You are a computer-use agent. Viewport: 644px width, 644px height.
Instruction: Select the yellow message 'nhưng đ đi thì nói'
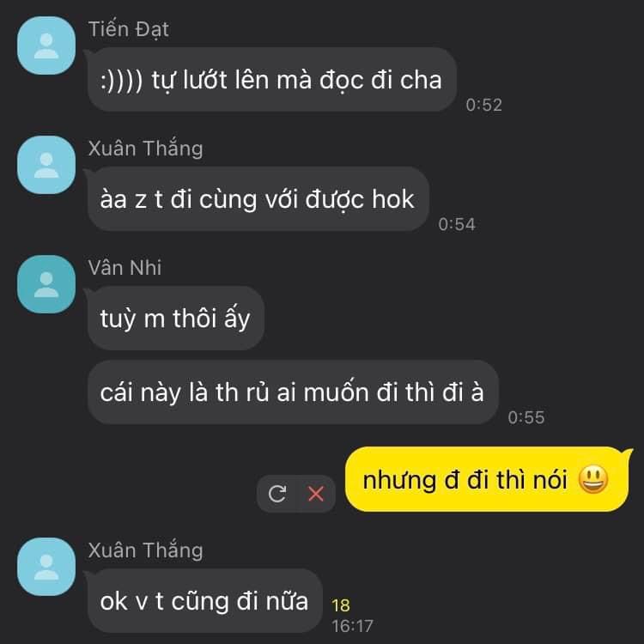pos(487,479)
